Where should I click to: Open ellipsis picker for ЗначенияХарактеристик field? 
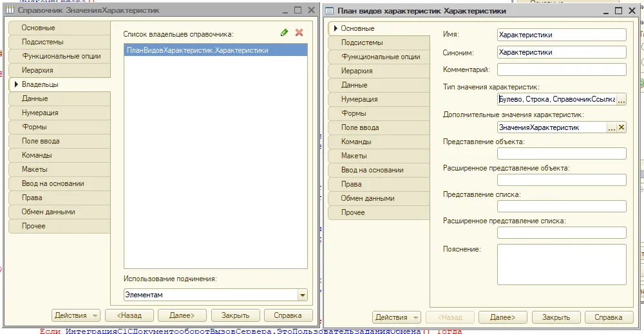coord(611,127)
